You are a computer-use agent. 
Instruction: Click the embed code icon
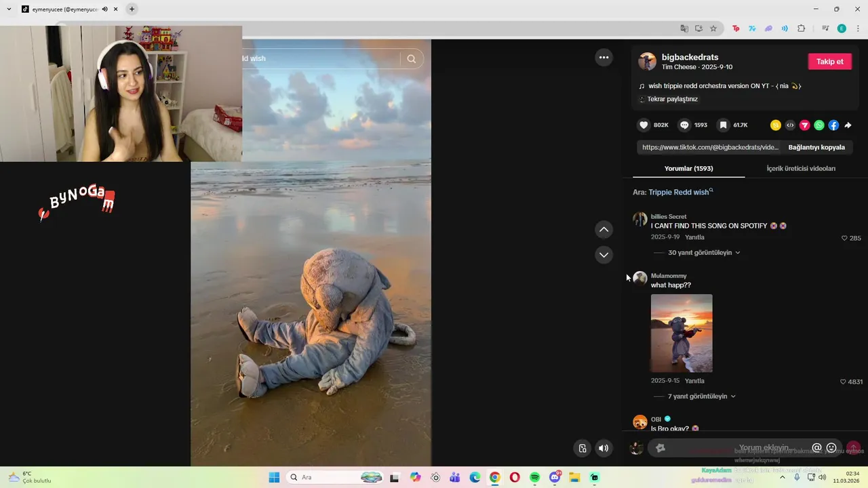(790, 125)
